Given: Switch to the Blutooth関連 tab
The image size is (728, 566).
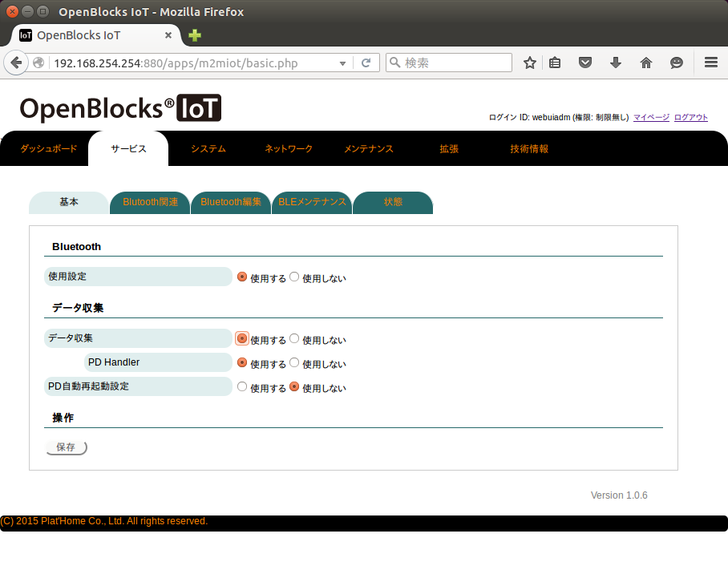Looking at the screenshot, I should click(150, 203).
